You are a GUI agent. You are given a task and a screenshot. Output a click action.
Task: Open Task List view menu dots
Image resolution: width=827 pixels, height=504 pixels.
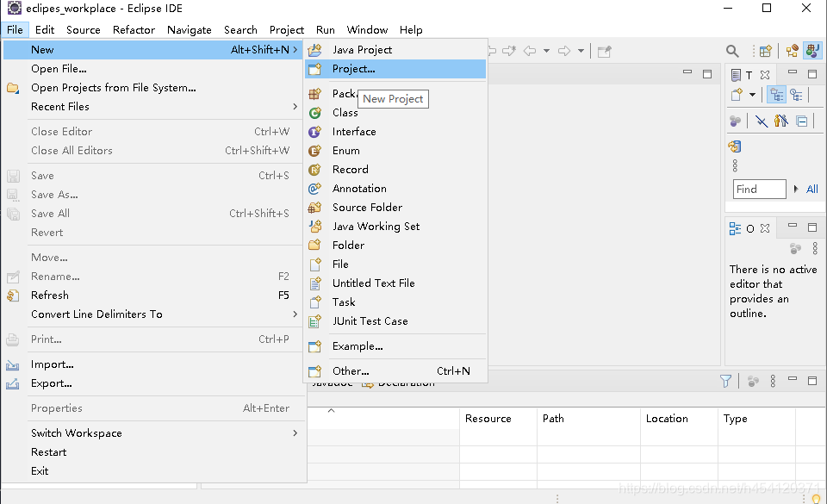tap(735, 165)
